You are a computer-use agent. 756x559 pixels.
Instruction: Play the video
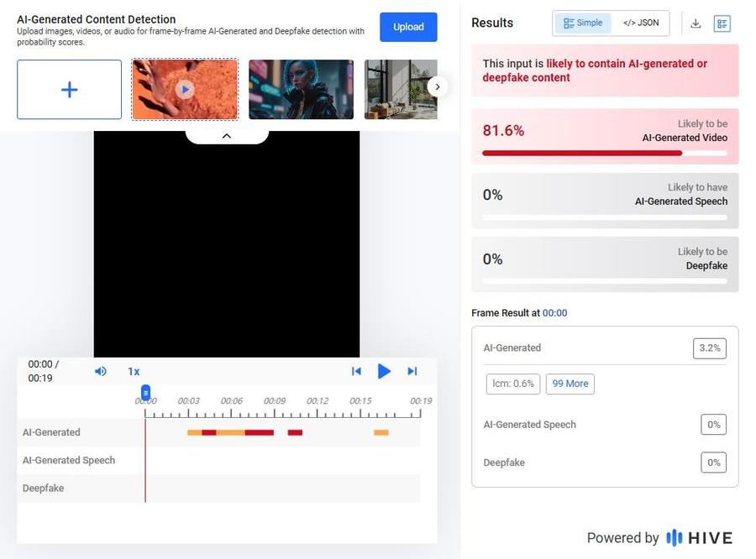pyautogui.click(x=384, y=371)
